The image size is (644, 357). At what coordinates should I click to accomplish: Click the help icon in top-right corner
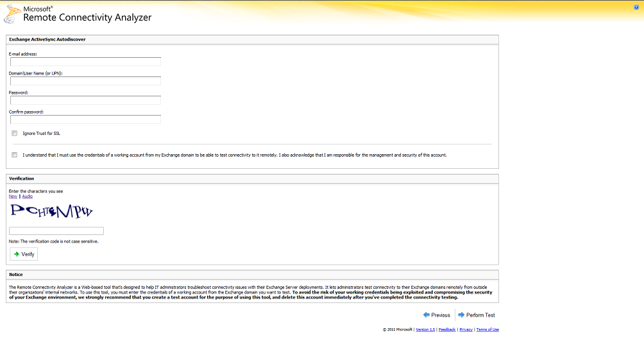636,7
